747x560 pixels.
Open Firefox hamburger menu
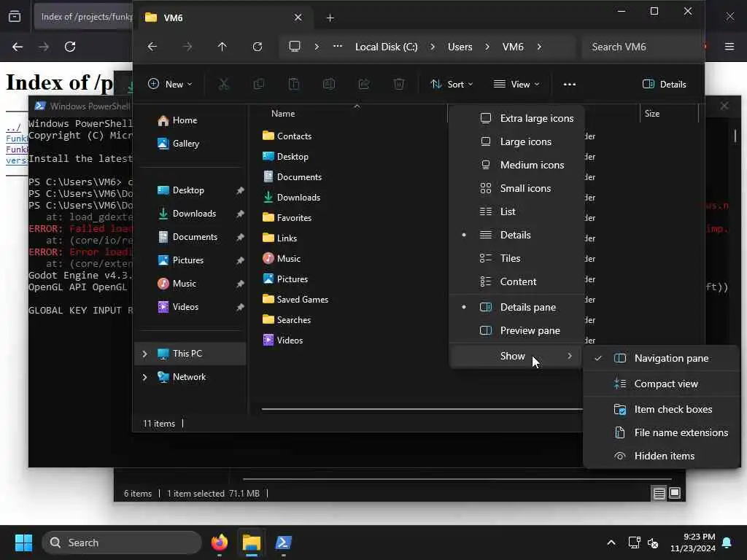(729, 47)
